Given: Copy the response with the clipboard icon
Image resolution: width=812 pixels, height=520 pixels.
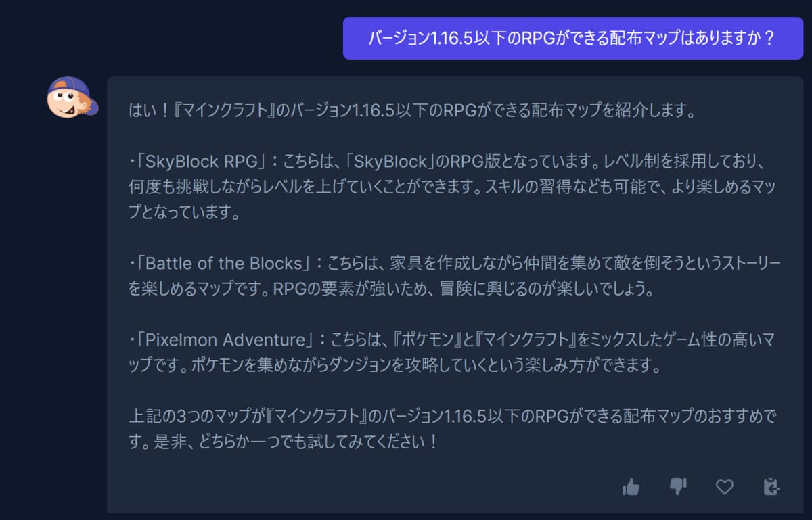Looking at the screenshot, I should [x=771, y=486].
